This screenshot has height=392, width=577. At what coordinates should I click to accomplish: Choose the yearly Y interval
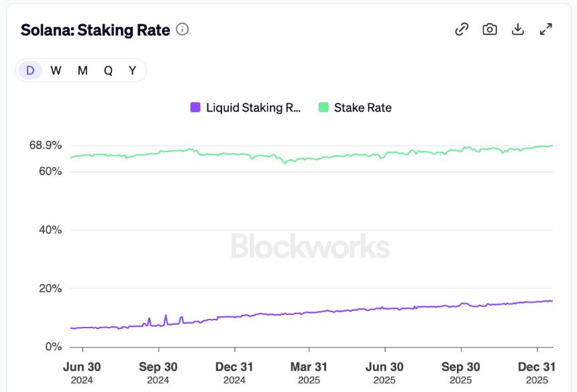(x=133, y=70)
